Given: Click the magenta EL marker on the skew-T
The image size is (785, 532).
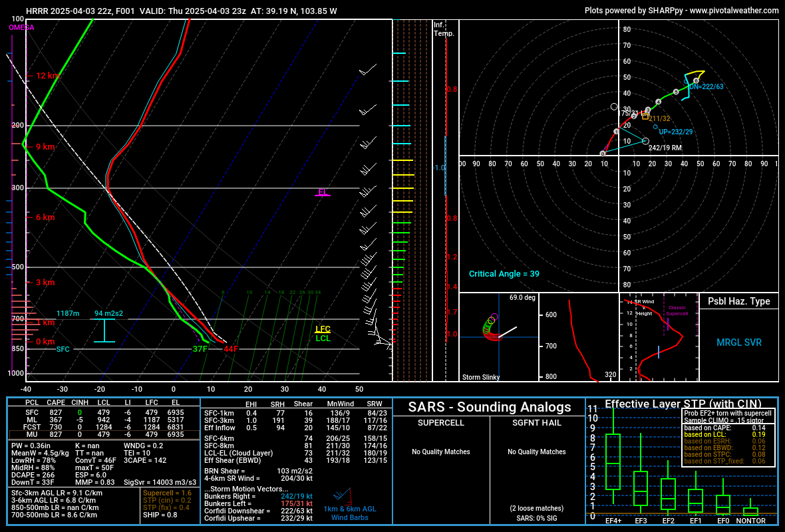Looking at the screenshot, I should [323, 192].
